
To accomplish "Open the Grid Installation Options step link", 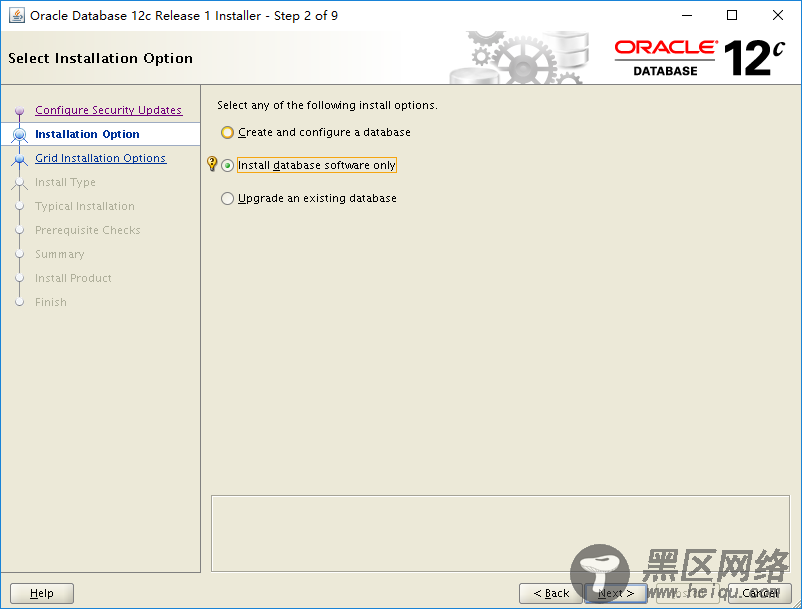I will 100,158.
